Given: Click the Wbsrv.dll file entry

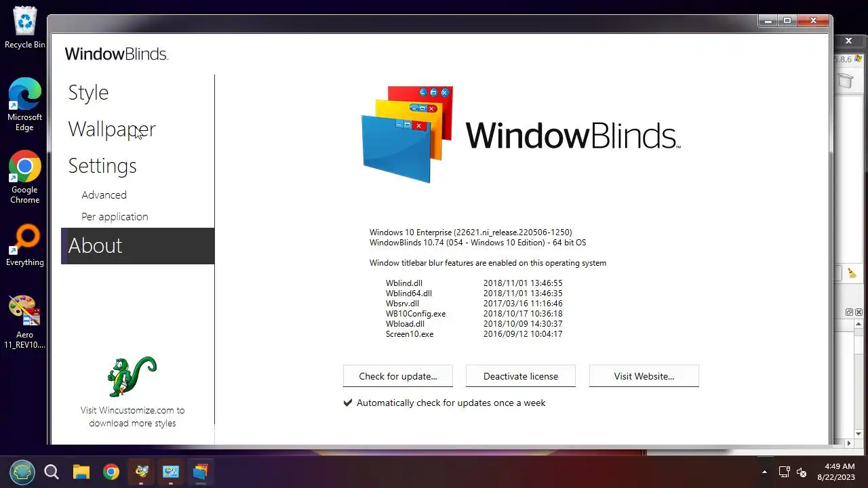Looking at the screenshot, I should click(403, 304).
